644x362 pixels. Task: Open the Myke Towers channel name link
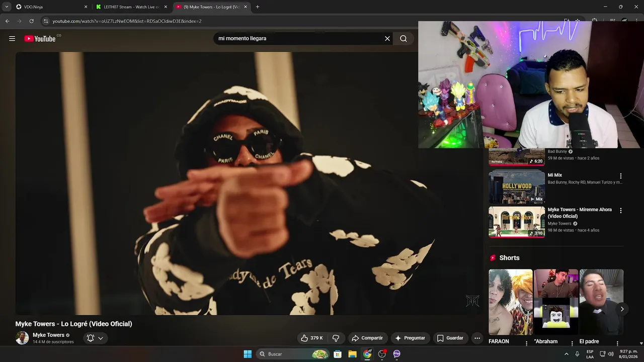tap(48, 335)
